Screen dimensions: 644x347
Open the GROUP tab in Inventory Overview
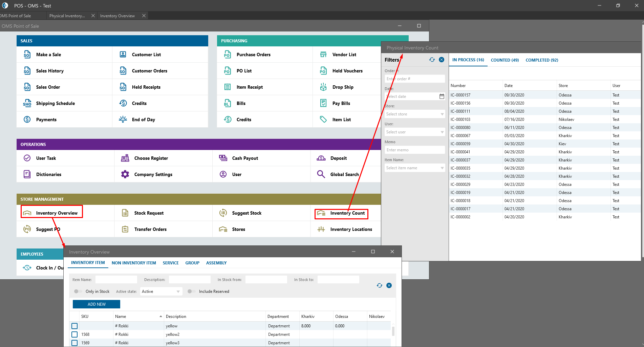(192, 263)
